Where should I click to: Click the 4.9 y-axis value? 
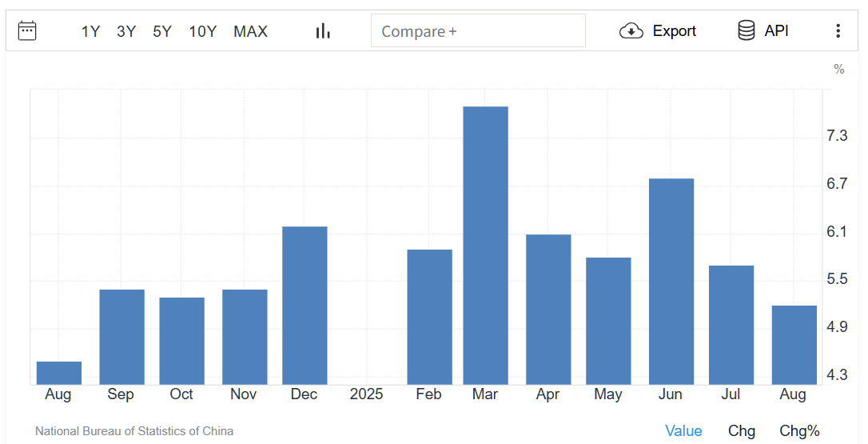(x=837, y=327)
